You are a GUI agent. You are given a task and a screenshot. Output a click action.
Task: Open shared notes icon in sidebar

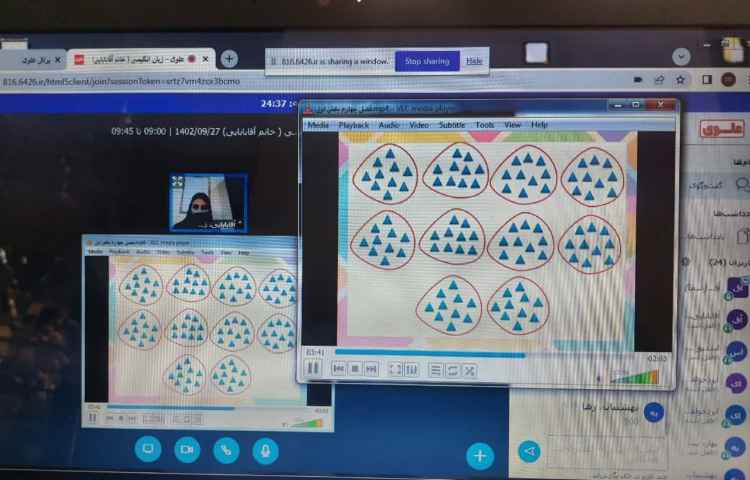click(743, 236)
